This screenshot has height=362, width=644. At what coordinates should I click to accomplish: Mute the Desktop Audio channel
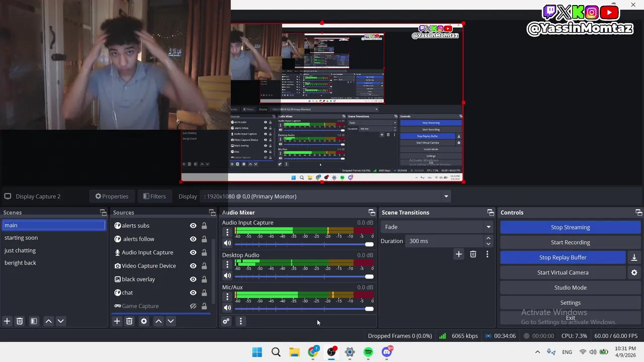227,276
